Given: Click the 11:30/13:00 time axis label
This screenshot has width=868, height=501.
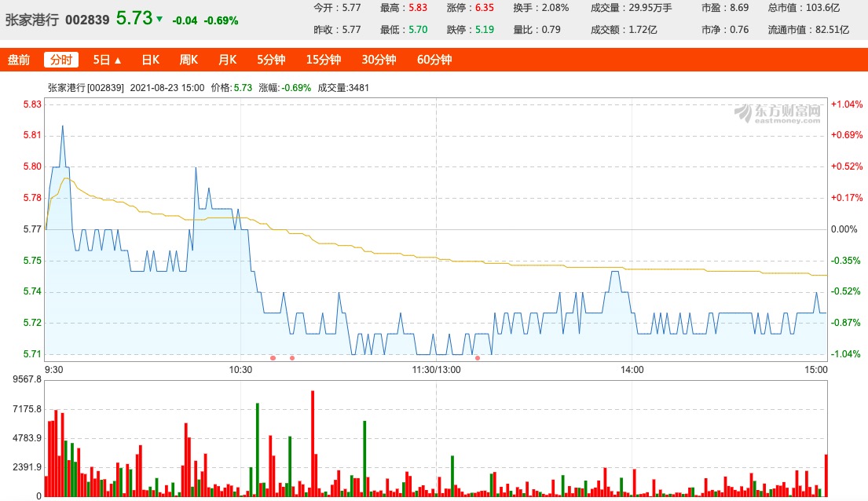Looking at the screenshot, I should [x=436, y=370].
